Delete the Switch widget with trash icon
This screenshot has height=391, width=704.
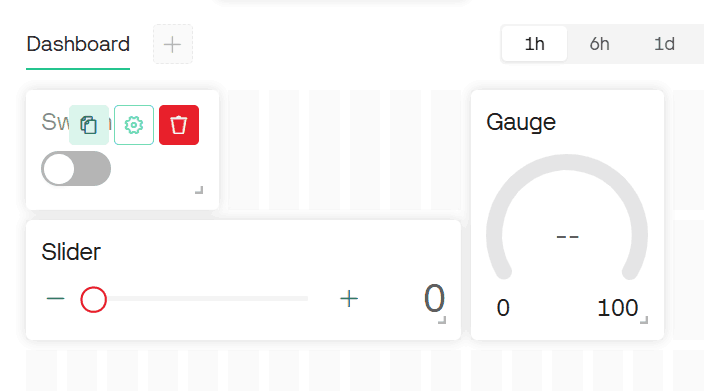point(179,125)
